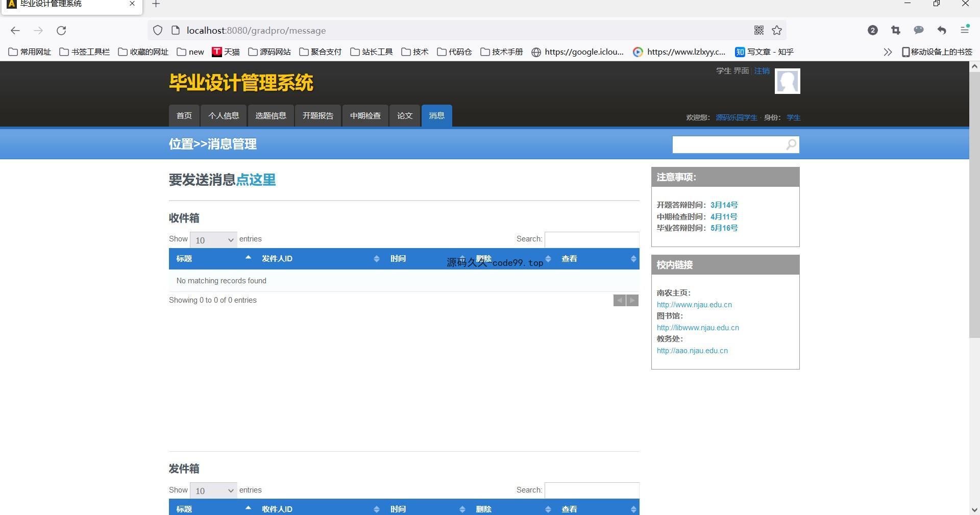
Task: Open http://aao.njau.edu.cn link
Action: coord(692,351)
